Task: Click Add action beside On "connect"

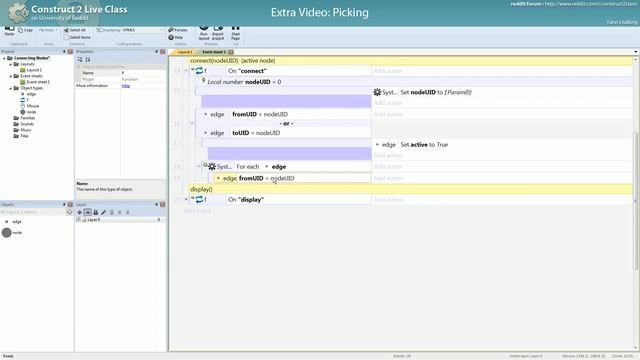Action: tap(388, 71)
